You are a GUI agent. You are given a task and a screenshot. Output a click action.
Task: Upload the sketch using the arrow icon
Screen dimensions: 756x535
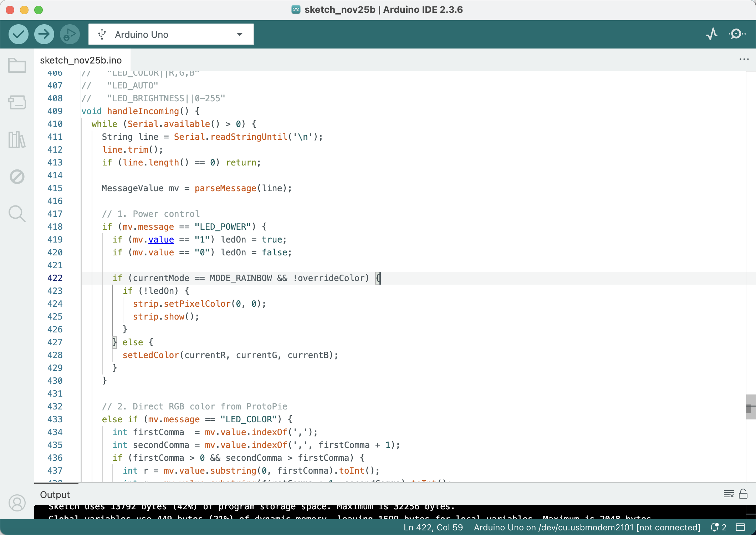[x=44, y=34]
